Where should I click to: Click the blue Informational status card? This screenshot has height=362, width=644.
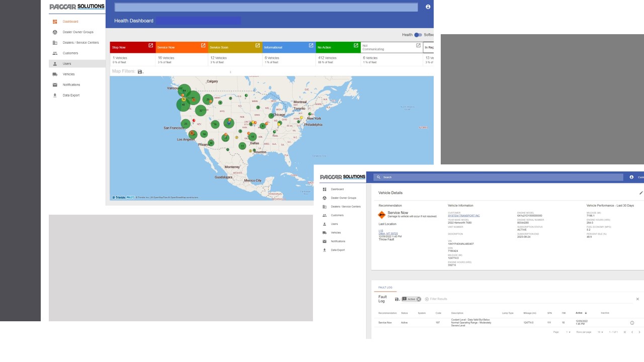[289, 47]
